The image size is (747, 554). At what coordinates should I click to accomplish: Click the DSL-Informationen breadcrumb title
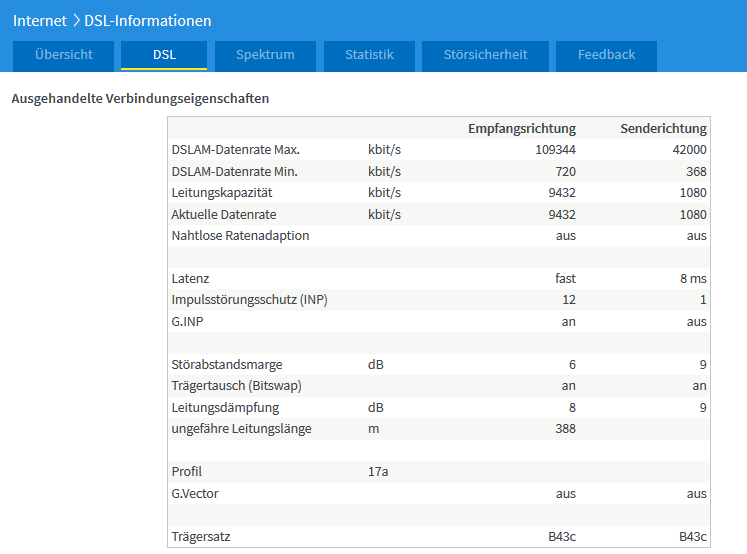[148, 21]
